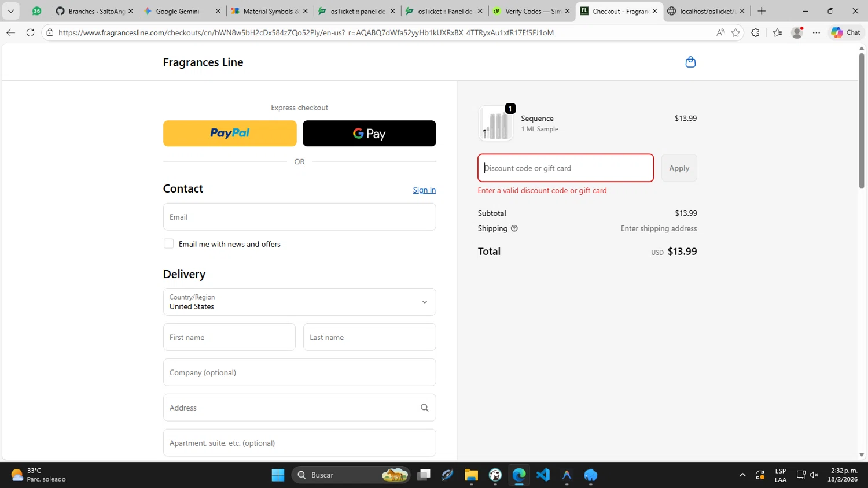Open Edge settings and more menu

pos(816,32)
